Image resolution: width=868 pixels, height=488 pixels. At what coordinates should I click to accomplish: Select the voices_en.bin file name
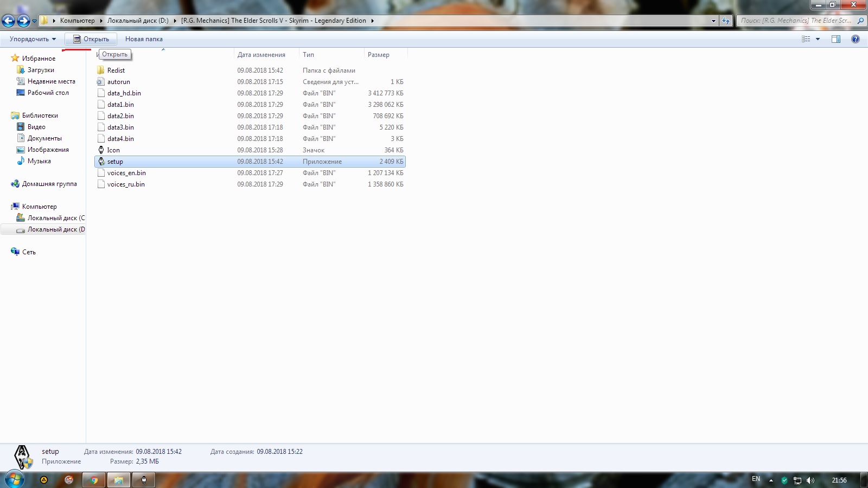[x=126, y=173]
